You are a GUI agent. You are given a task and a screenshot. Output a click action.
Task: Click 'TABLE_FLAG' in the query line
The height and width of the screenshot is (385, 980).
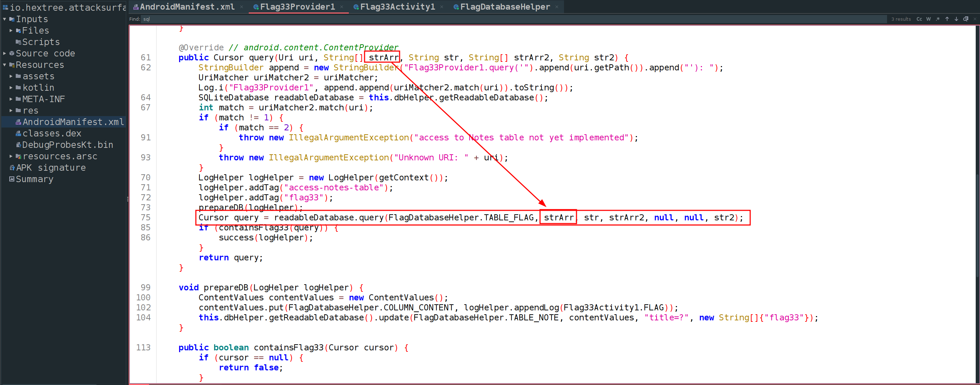pyautogui.click(x=509, y=218)
